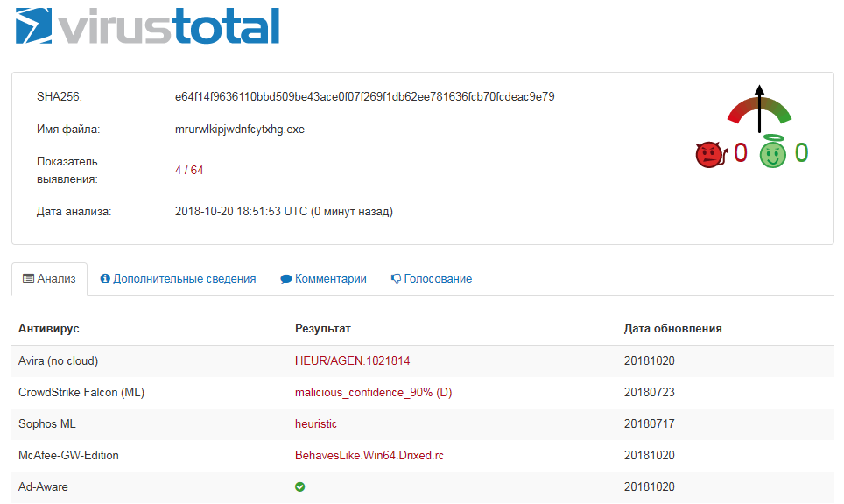Select McAfee-GW-Edition antivirus name
The image size is (844, 504).
68,455
